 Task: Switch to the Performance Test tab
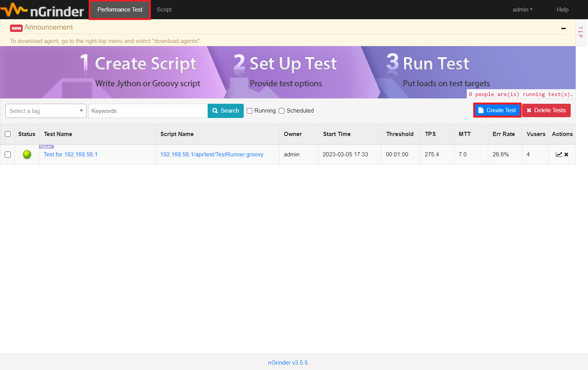pos(120,10)
